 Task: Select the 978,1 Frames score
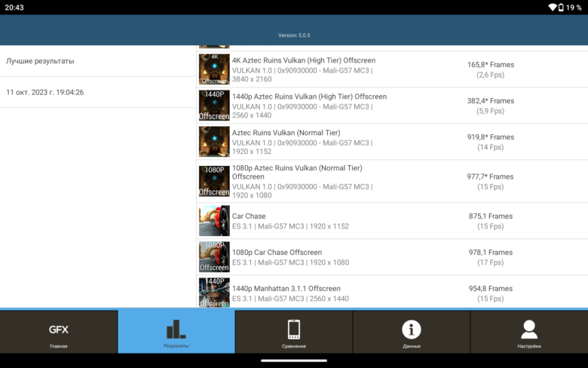point(491,253)
